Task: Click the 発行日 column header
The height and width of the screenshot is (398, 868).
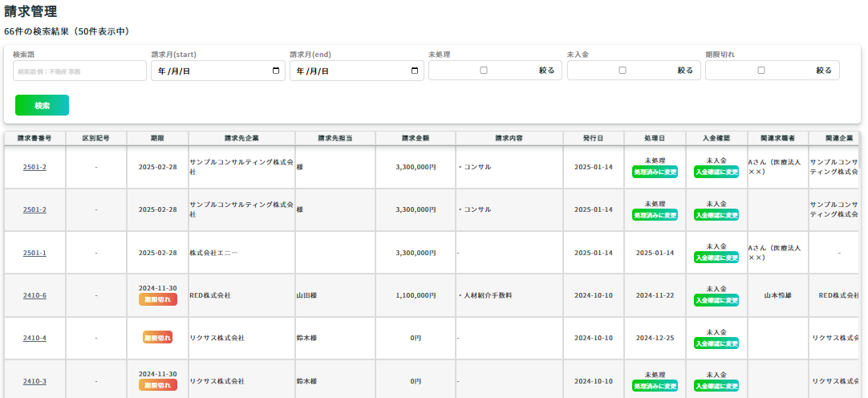Action: coord(594,138)
